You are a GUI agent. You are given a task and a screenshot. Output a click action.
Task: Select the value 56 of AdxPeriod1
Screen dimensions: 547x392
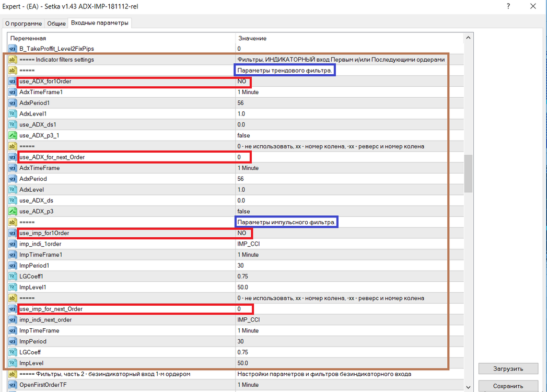[x=240, y=103]
